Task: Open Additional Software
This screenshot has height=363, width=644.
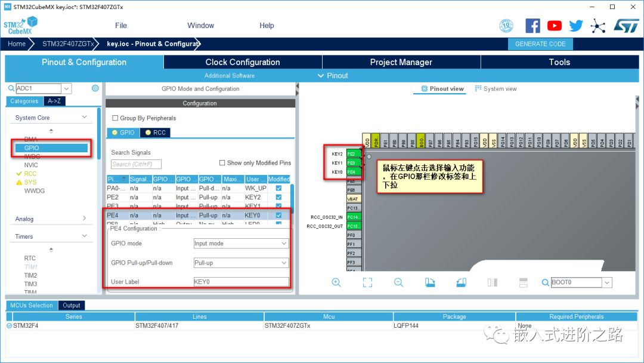Action: point(229,76)
